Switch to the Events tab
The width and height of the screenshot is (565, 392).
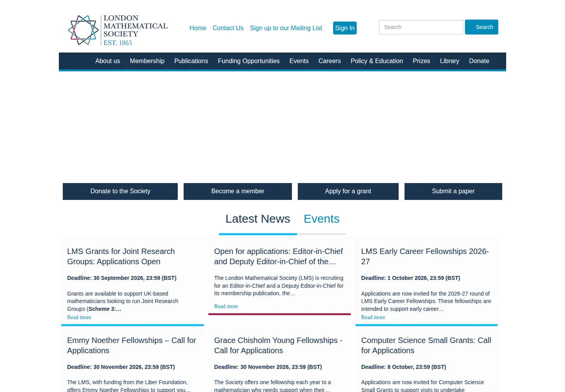coord(322,219)
